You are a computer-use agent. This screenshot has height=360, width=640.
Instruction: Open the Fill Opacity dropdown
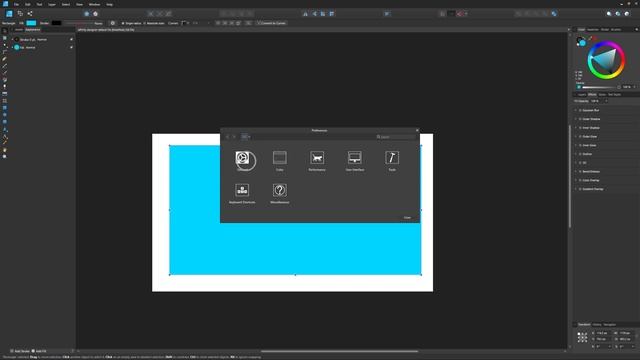pos(606,101)
